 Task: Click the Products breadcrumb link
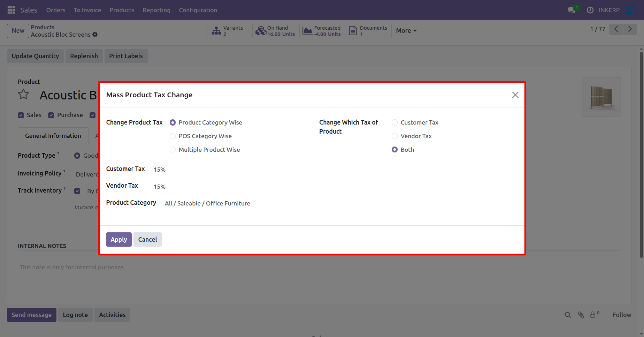point(43,27)
